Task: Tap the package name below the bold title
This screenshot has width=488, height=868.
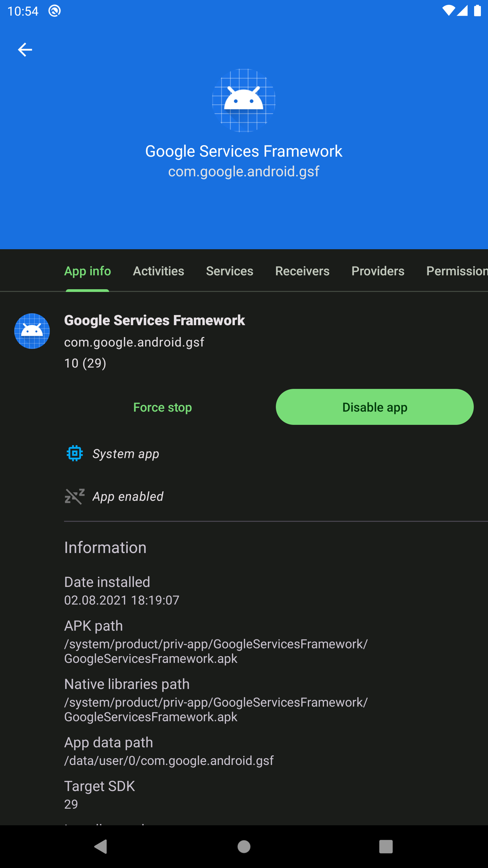Action: tap(134, 342)
